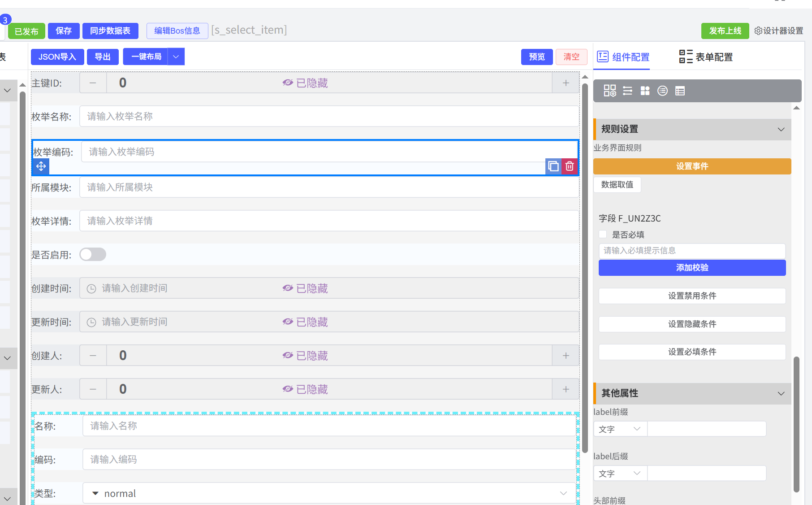Click the 设置禁用条件 button
Viewport: 812px width, 505px height.
point(692,296)
